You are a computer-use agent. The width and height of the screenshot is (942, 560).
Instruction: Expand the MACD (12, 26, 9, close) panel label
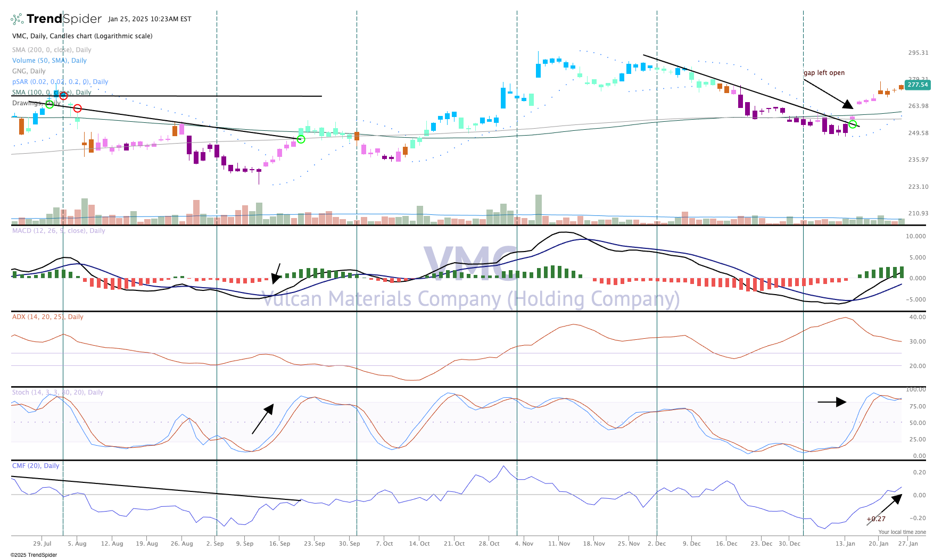[59, 231]
